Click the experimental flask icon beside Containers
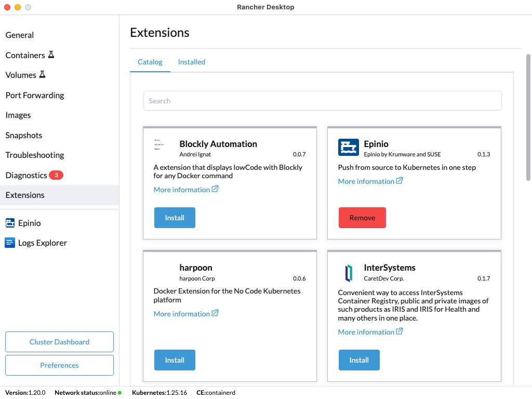532x399 pixels. click(51, 55)
